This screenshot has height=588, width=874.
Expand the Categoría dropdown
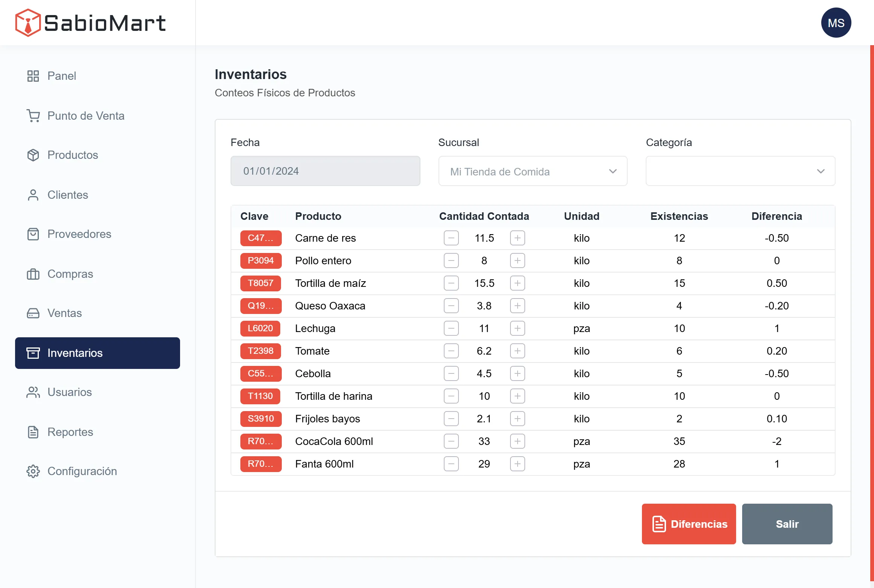pos(740,171)
